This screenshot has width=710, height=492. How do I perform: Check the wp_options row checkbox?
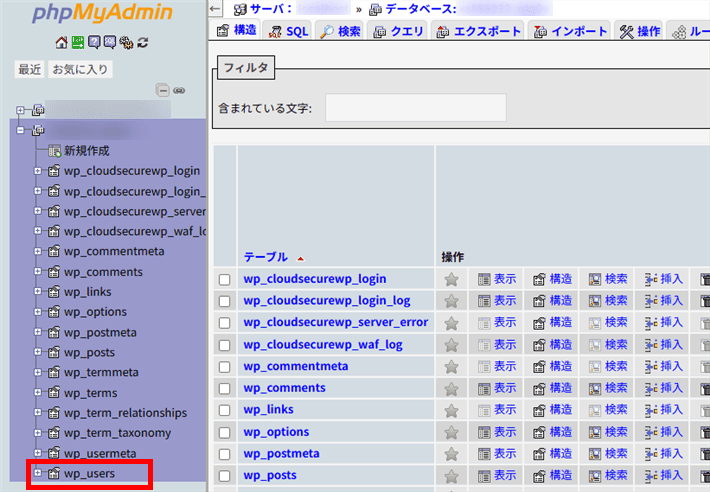coord(225,432)
